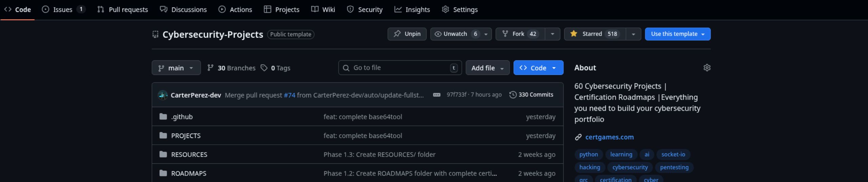This screenshot has height=182, width=868.
Task: Unstar the repository with Starred button
Action: tap(595, 34)
